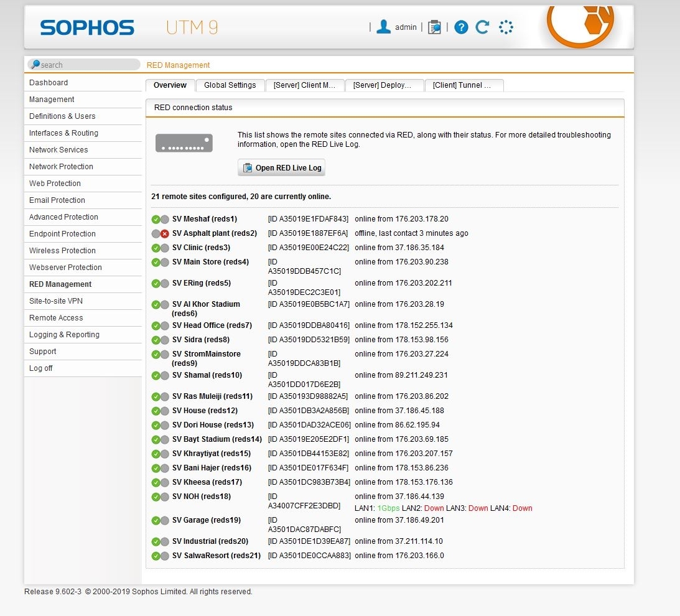Click the admin user icon
Screen dimensions: 680x616
[x=384, y=27]
